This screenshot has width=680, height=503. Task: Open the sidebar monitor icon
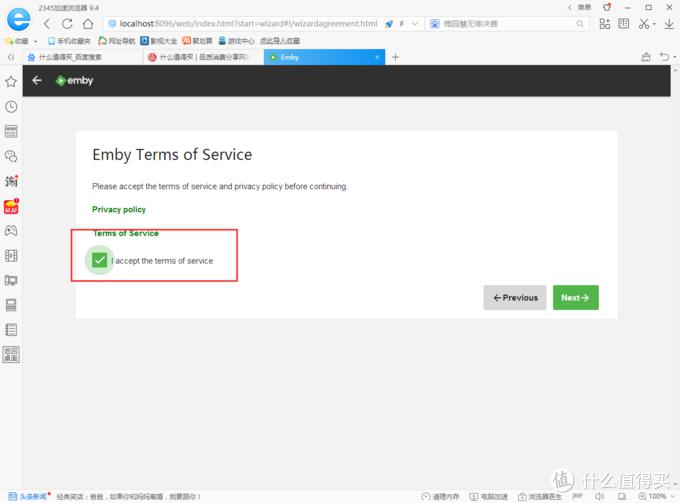coord(11,280)
